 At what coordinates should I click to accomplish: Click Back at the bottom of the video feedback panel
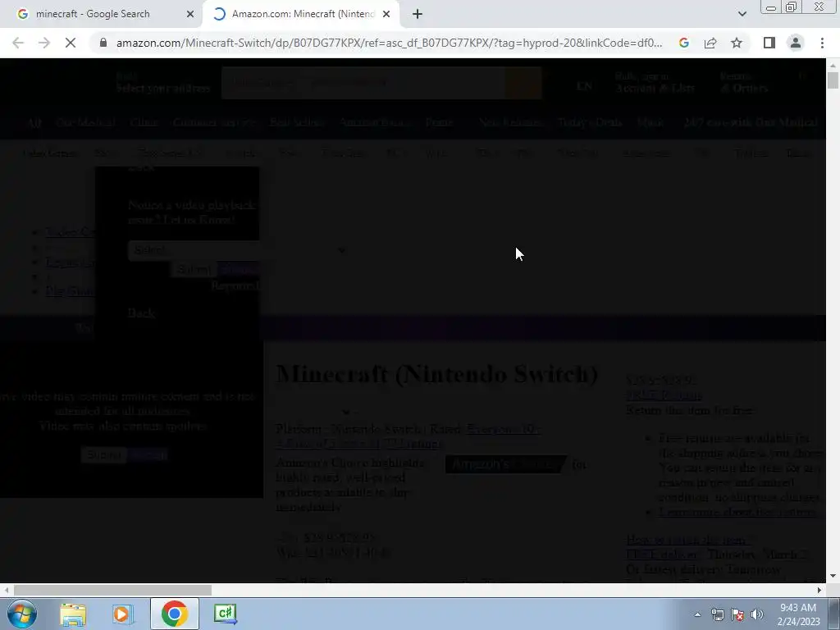coord(141,313)
